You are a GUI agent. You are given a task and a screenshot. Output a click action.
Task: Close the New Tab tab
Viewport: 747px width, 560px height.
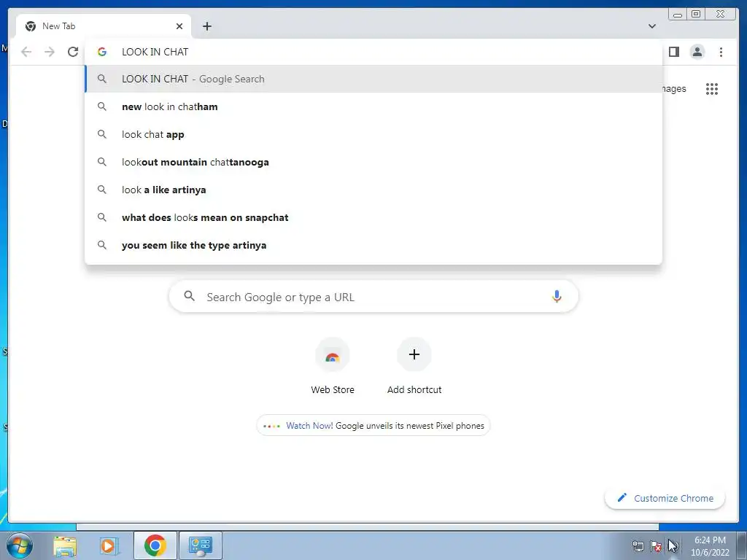[179, 26]
